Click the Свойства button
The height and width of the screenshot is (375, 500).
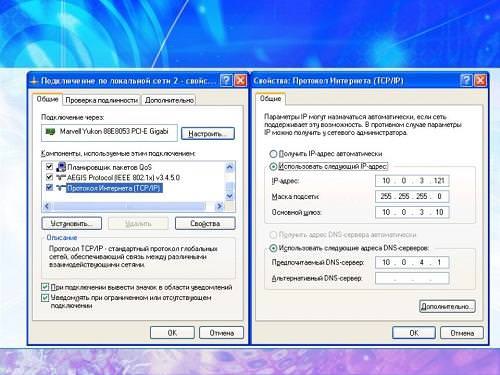pyautogui.click(x=205, y=223)
